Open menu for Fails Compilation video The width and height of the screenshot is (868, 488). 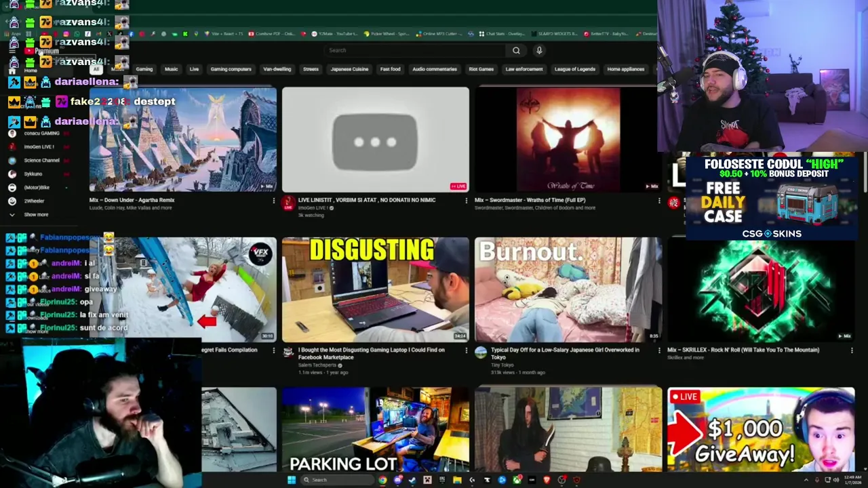pyautogui.click(x=273, y=350)
